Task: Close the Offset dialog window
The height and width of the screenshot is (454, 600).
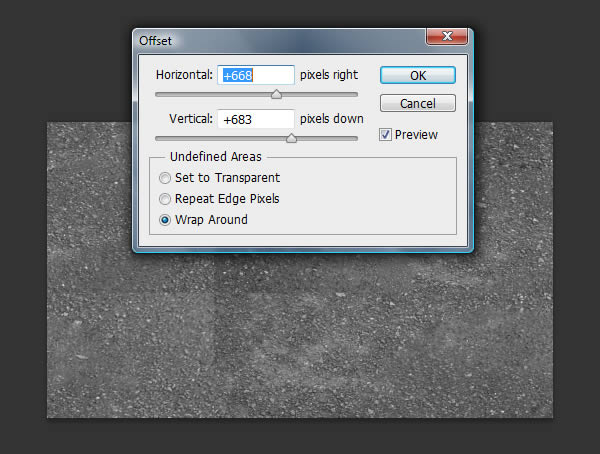Action: (447, 36)
